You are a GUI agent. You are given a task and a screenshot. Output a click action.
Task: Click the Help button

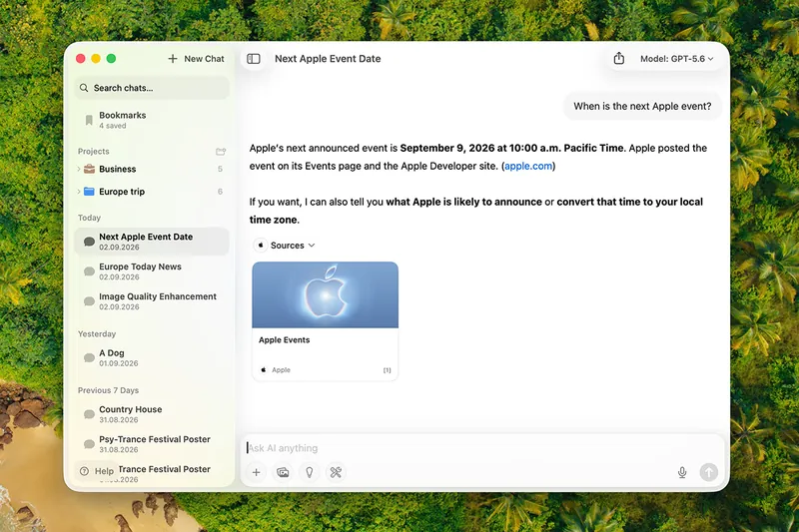97,471
